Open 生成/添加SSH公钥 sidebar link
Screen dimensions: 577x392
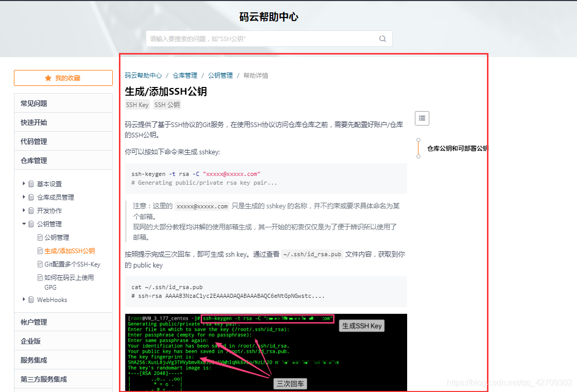click(69, 251)
